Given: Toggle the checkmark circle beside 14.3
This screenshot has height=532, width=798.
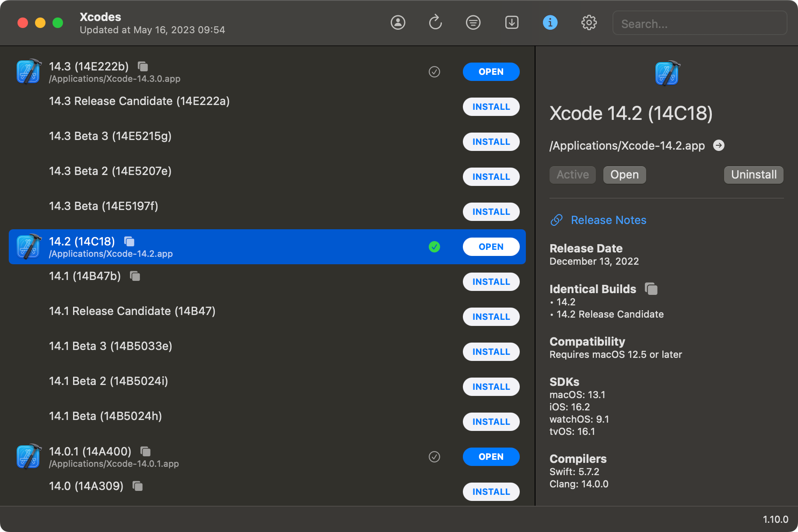Looking at the screenshot, I should click(434, 72).
